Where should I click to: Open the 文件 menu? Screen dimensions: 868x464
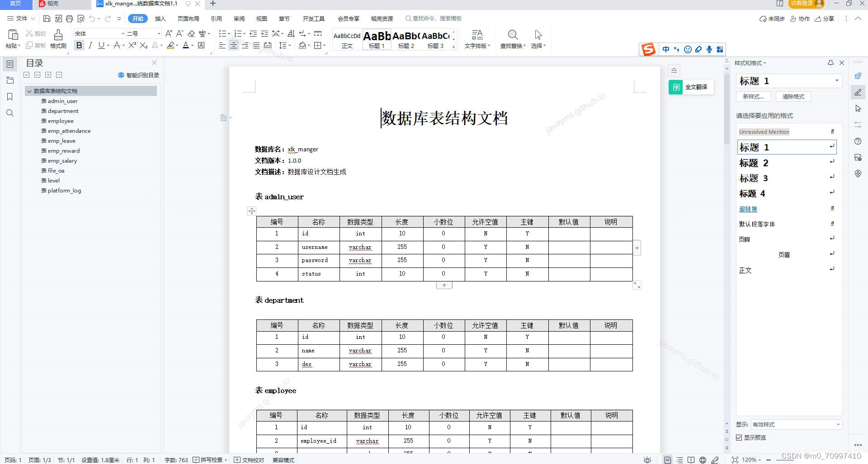tap(21, 19)
